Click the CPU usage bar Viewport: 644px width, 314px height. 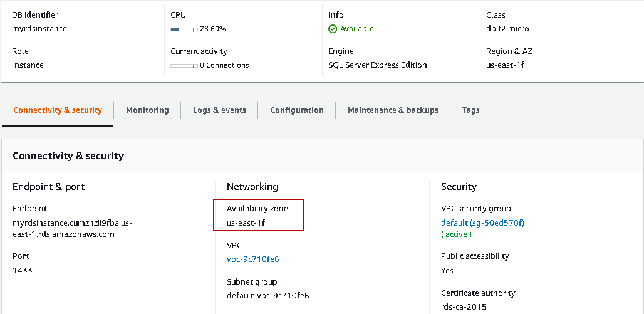[x=184, y=29]
